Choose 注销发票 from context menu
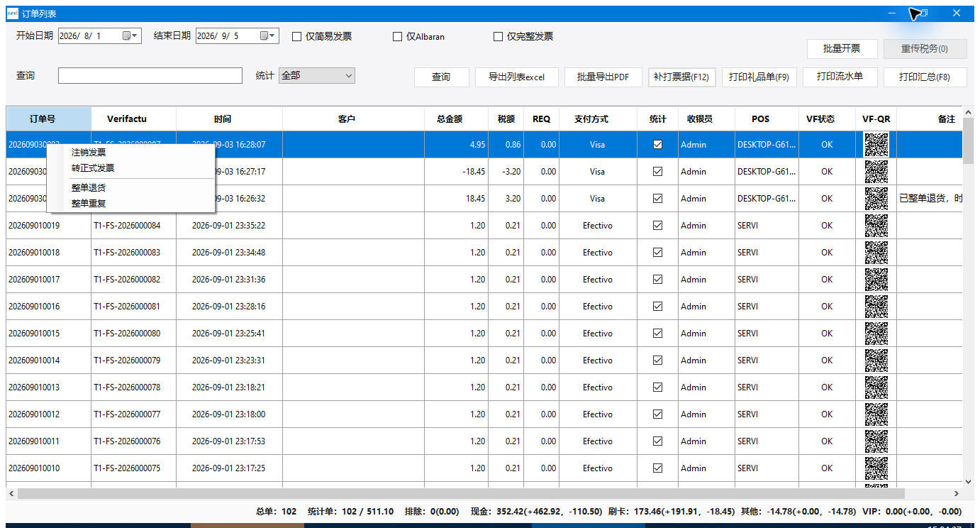 click(130, 153)
